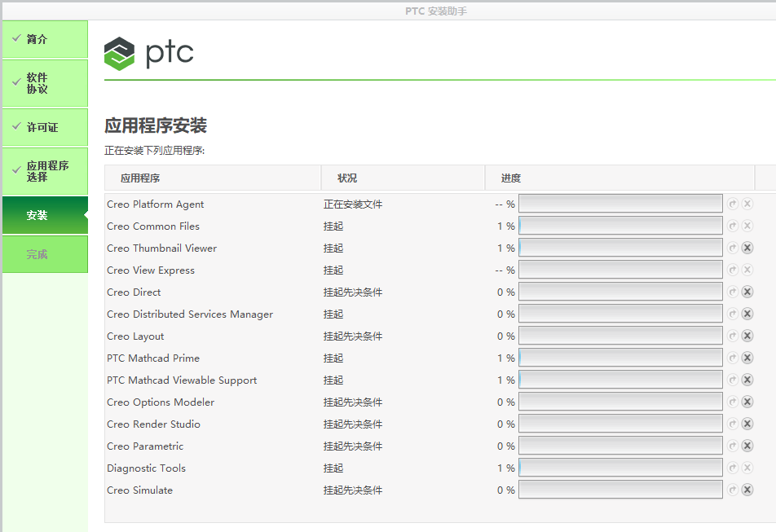Click retry icon for Creo Common Files

coord(733,226)
